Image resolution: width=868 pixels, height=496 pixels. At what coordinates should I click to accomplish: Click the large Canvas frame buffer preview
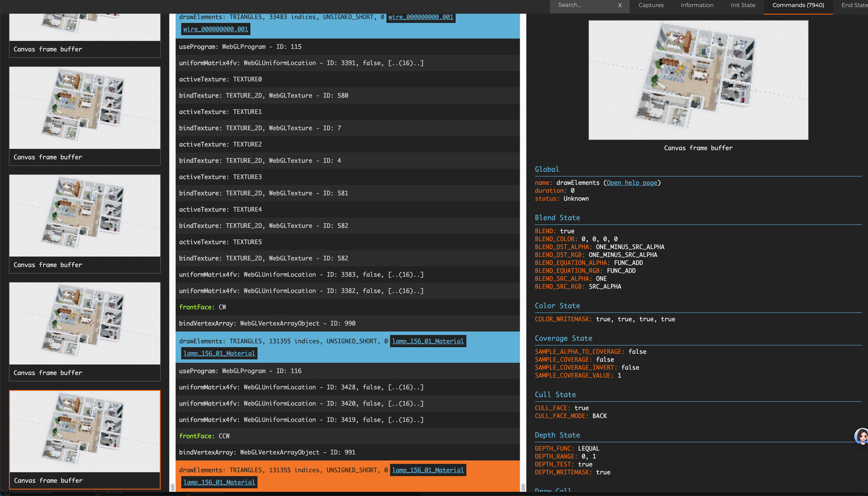(x=698, y=80)
